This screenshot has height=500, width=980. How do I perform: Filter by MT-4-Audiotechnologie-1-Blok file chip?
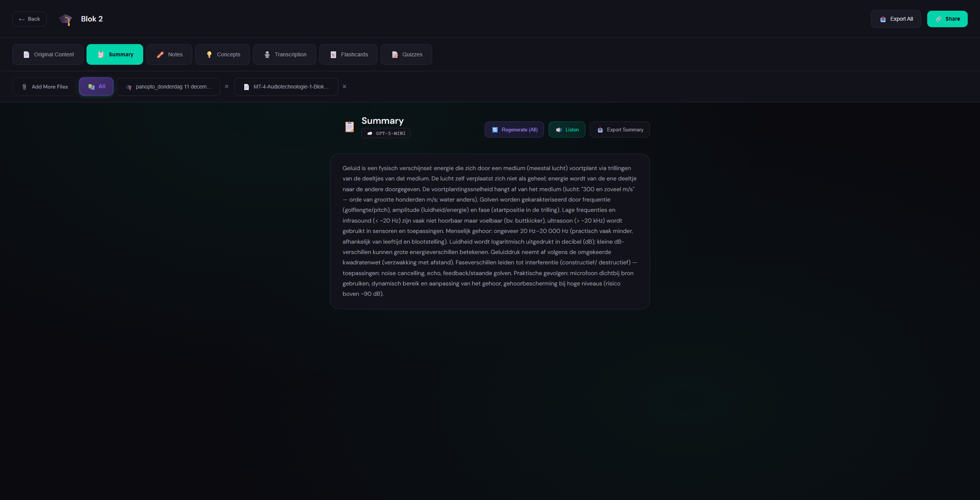pos(286,87)
